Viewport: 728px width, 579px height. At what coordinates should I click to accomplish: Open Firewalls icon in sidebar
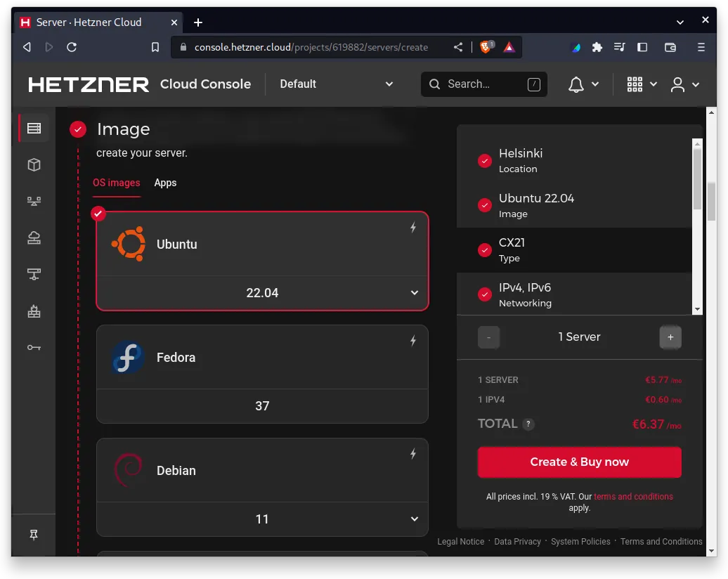[x=34, y=311]
